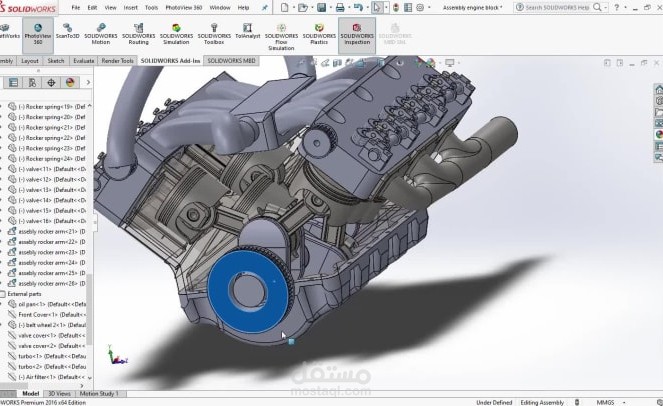Click the Open file icon

pos(303,8)
